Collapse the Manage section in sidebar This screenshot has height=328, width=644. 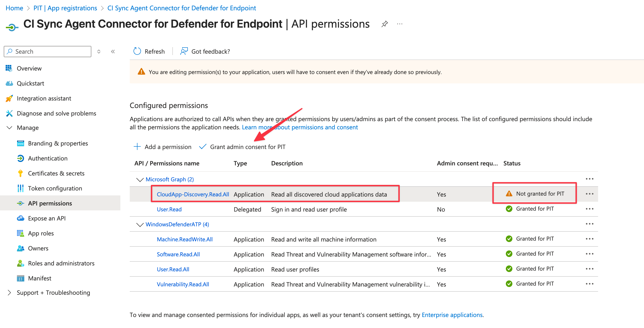[9, 128]
